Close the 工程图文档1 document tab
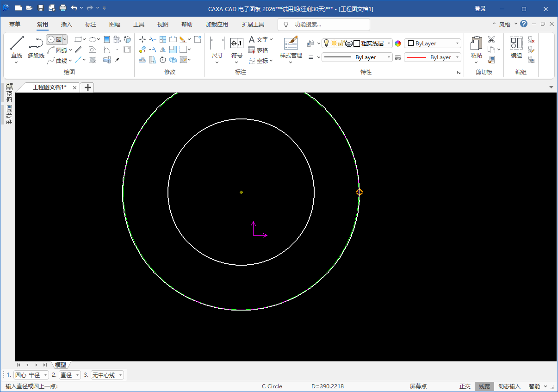Image resolution: width=558 pixels, height=392 pixels. [x=75, y=87]
